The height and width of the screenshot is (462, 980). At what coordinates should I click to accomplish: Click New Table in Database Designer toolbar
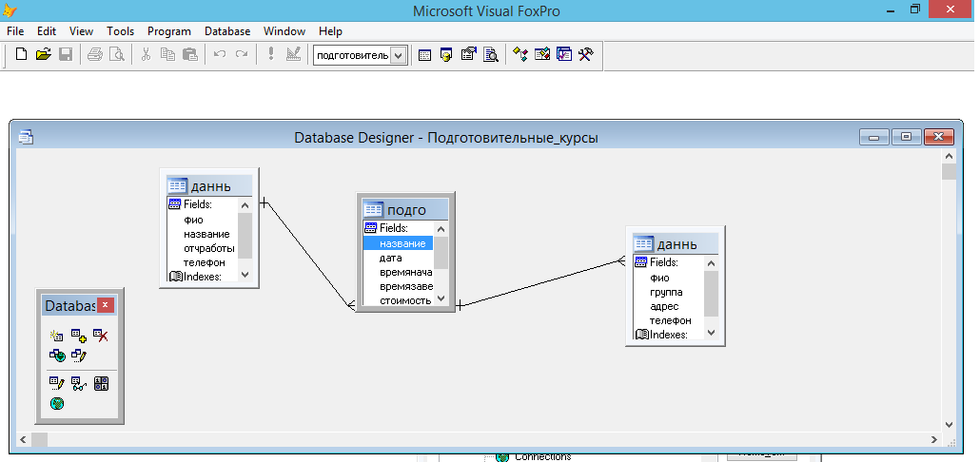point(57,336)
